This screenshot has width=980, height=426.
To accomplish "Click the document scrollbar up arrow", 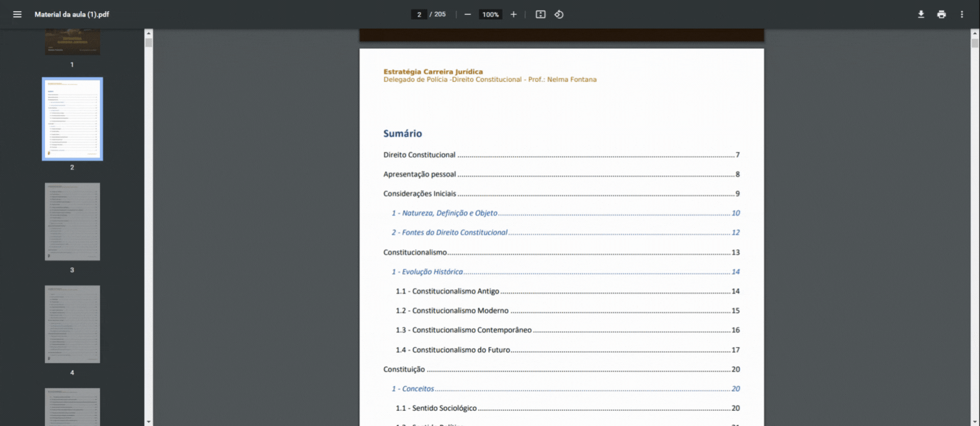I will [x=975, y=33].
